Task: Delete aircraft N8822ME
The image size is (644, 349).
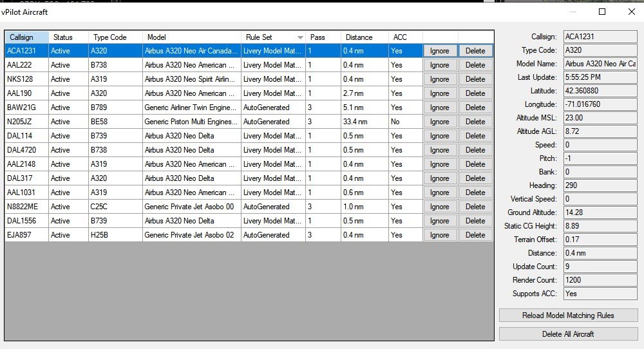Action: 475,207
